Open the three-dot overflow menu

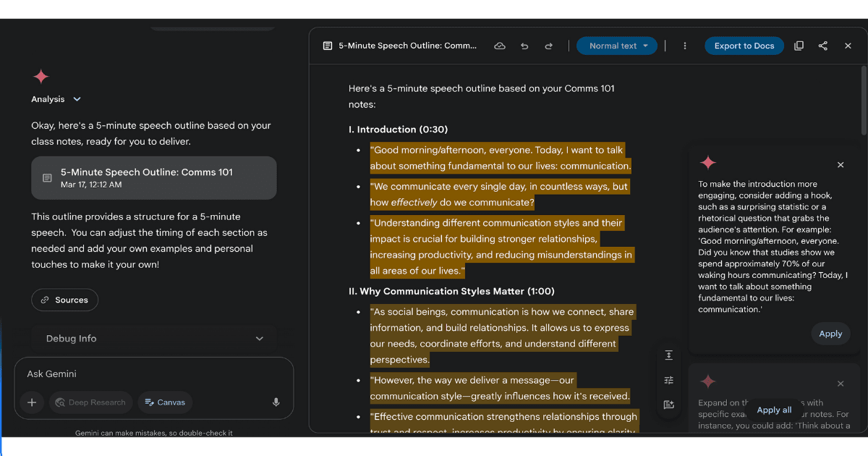[684, 46]
